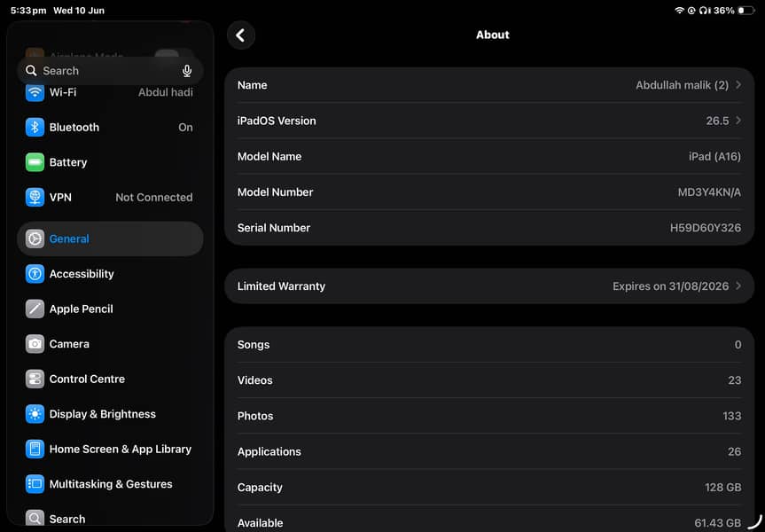Tap device name 'Abdullah malik (2)'
The height and width of the screenshot is (532, 765).
(682, 85)
